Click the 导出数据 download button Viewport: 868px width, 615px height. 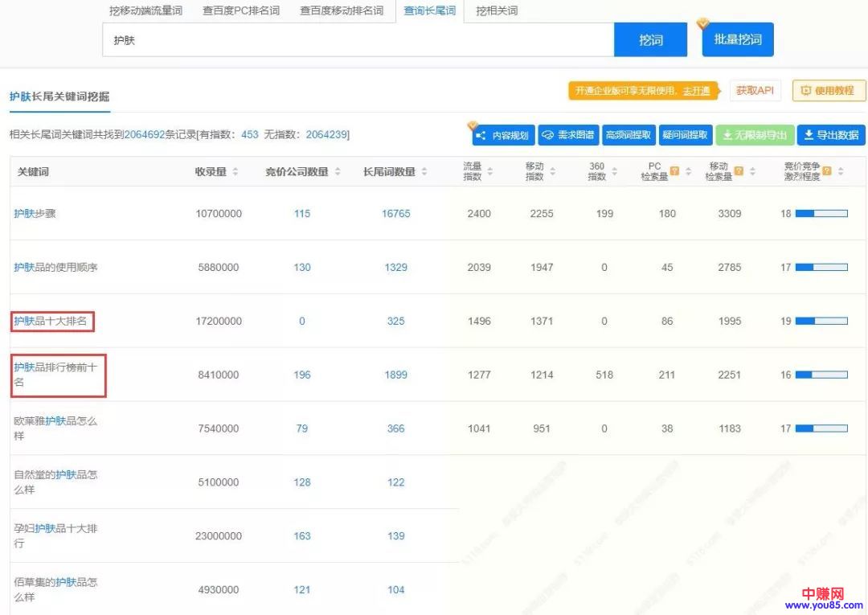(x=831, y=135)
